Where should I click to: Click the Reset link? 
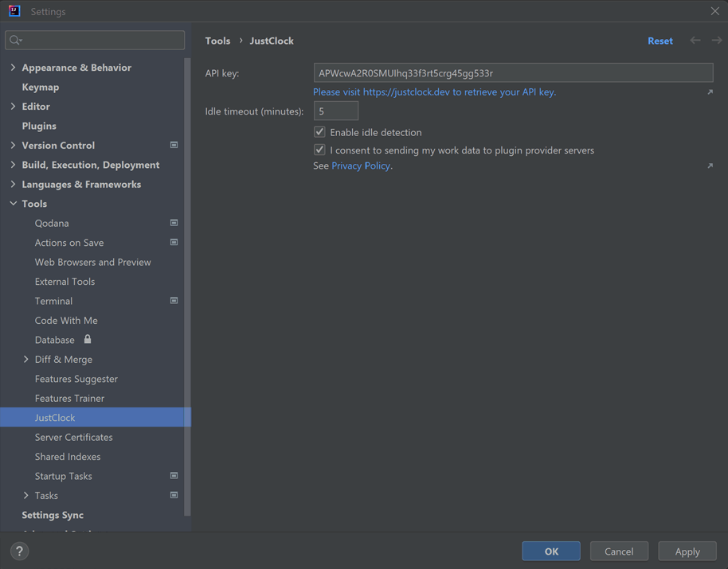coord(660,41)
